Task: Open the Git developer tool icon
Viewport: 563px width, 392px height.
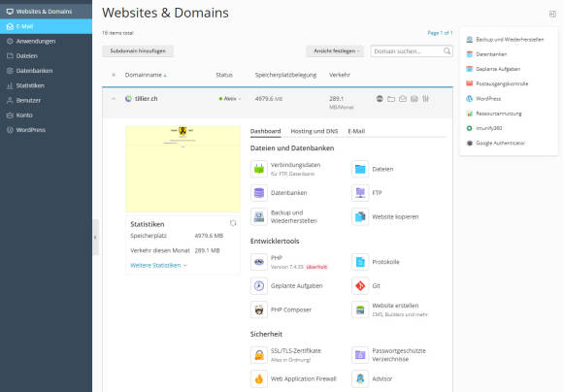Action: [x=360, y=286]
